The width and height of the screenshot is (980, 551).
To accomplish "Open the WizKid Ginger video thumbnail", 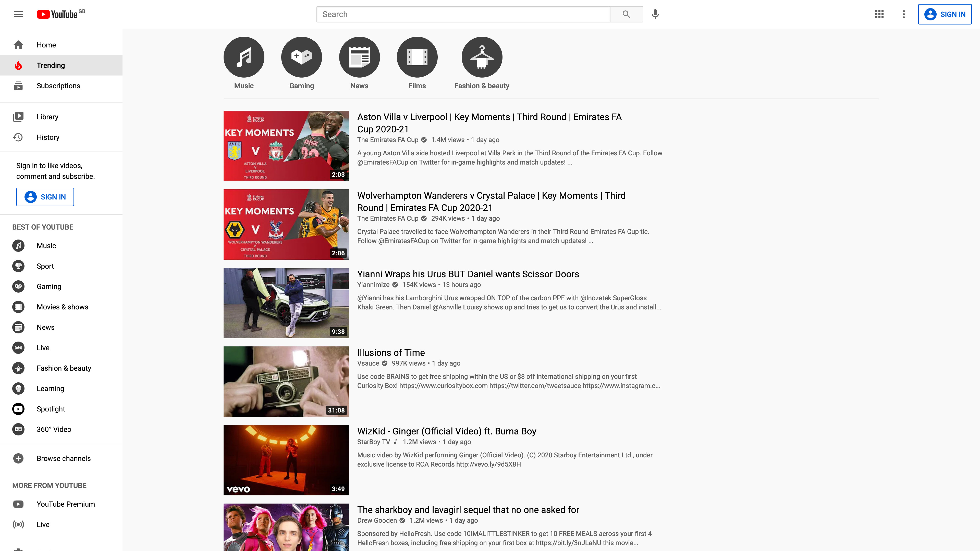I will 286,460.
